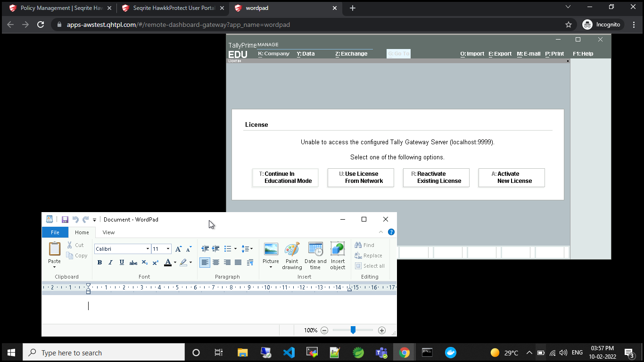Screen dimensions: 644x362
Task: Click the Save icon in WordPad
Action: (65, 220)
